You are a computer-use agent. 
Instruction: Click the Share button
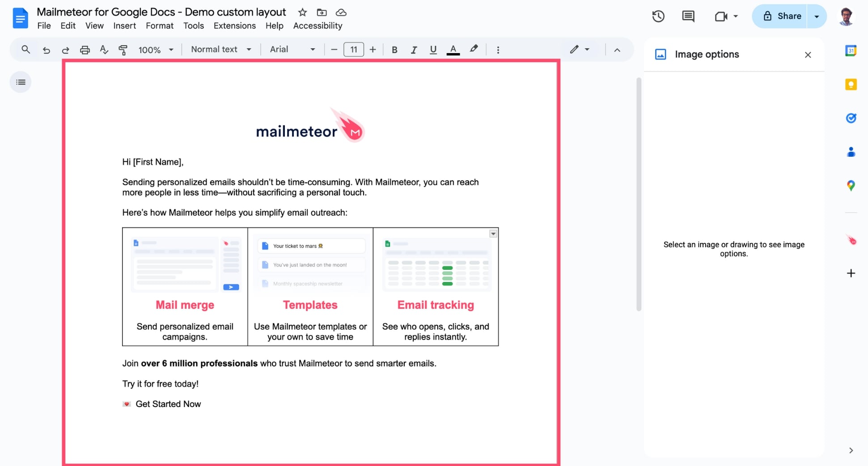point(779,17)
